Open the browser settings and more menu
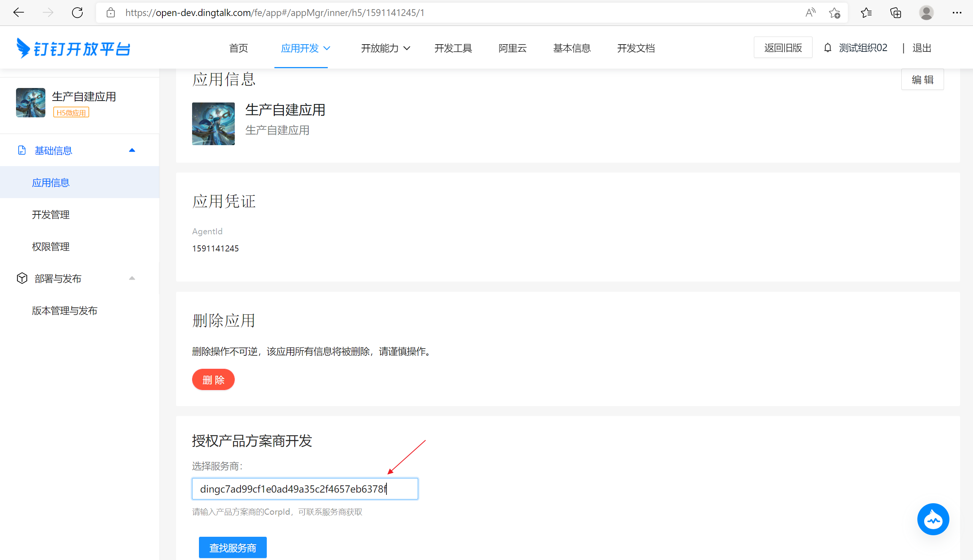 pos(957,13)
